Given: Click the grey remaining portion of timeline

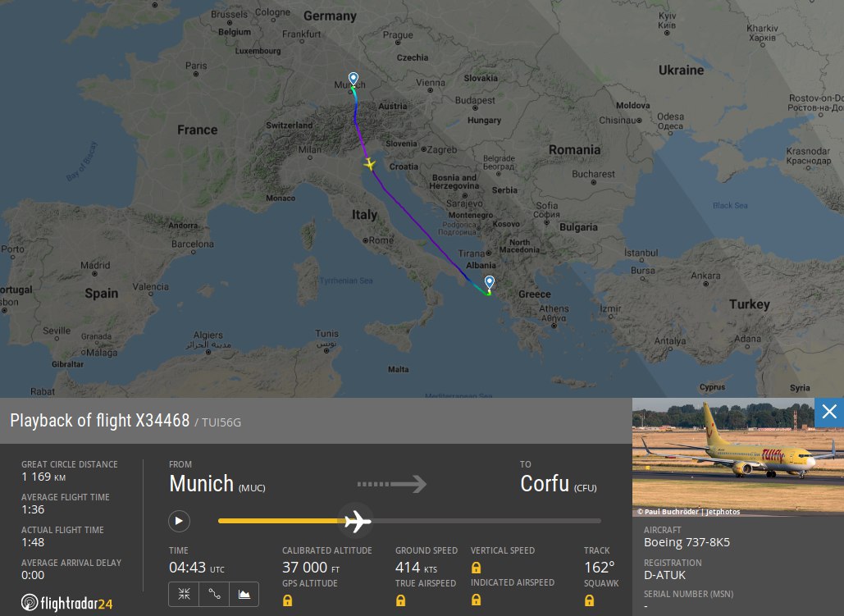Looking at the screenshot, I should tap(486, 521).
